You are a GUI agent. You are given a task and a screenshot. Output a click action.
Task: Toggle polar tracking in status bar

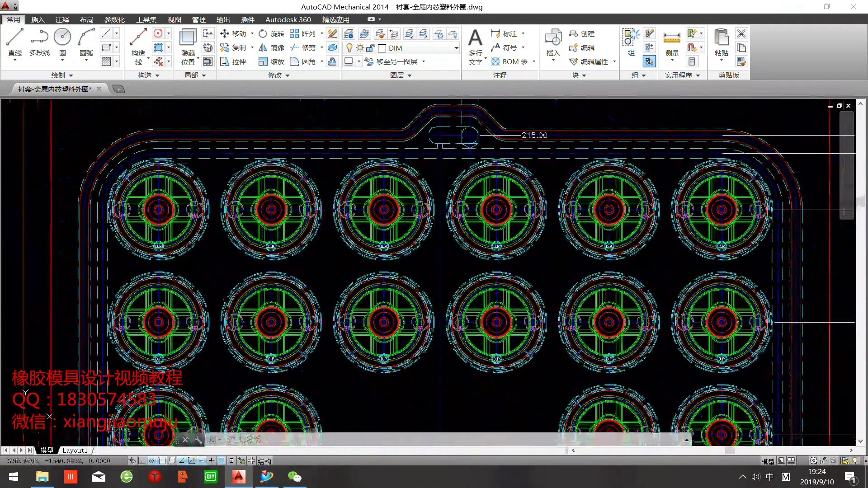pos(152,461)
